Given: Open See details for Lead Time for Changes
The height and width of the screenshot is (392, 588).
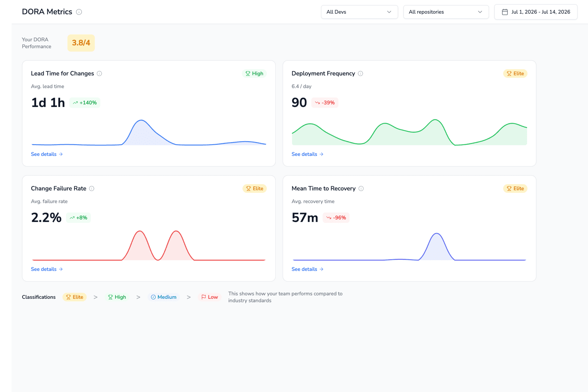Looking at the screenshot, I should pos(47,154).
